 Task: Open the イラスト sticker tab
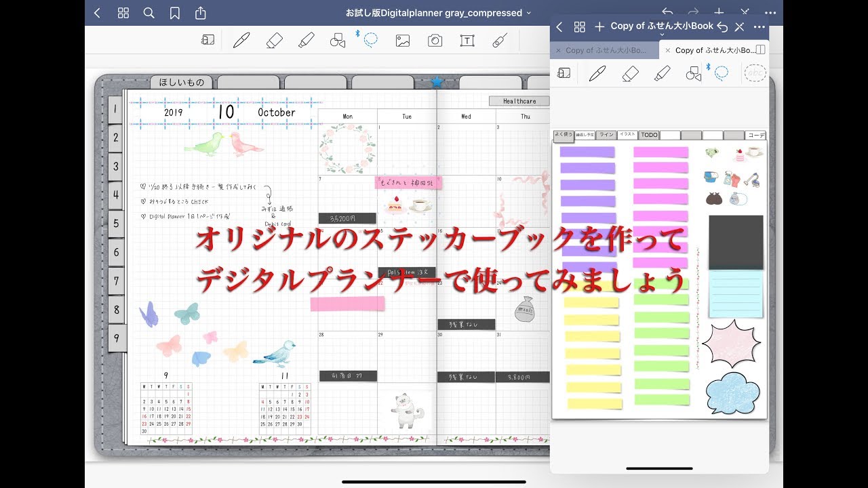click(x=628, y=135)
